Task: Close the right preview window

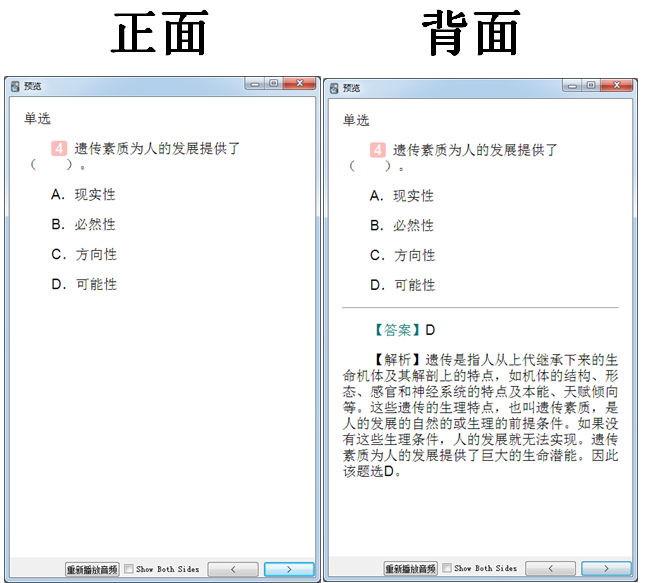Action: coord(617,85)
